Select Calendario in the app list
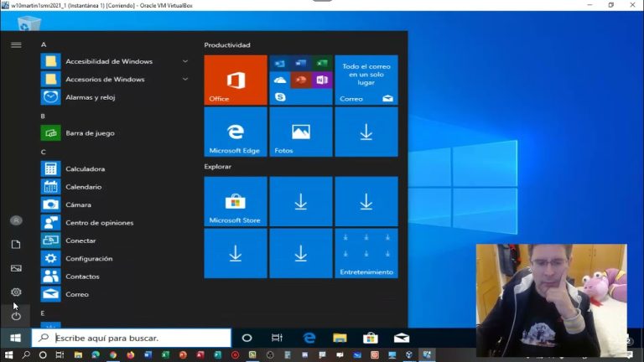 tap(83, 187)
